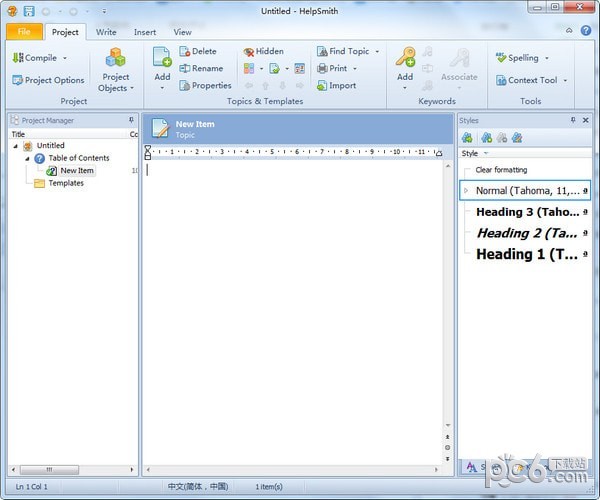This screenshot has width=600, height=500.
Task: Select the Untitled project in the tree
Action: click(x=51, y=145)
